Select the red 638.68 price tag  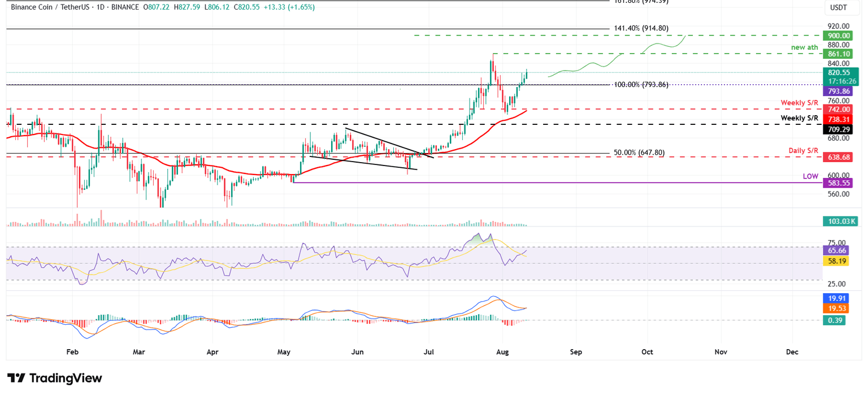(x=841, y=156)
